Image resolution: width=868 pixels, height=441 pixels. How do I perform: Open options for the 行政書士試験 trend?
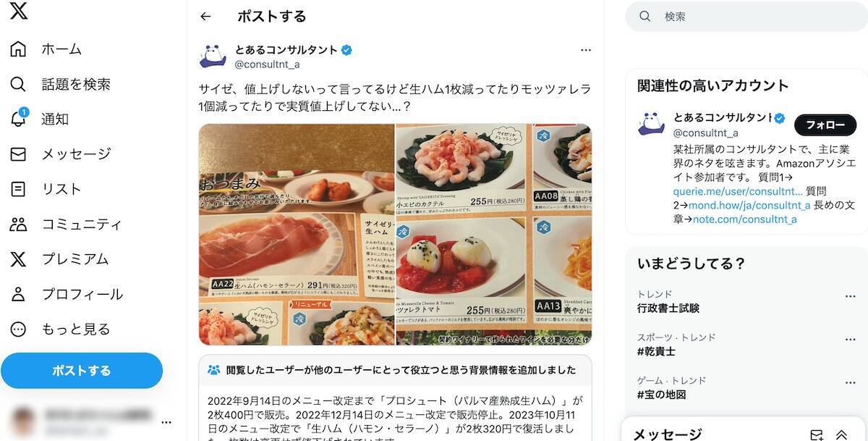pyautogui.click(x=851, y=296)
